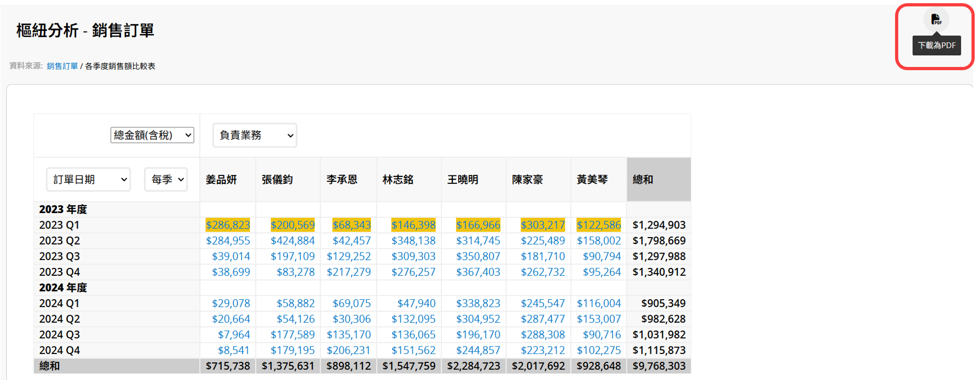Click the 總和 column header
980x380 pixels.
pos(643,180)
